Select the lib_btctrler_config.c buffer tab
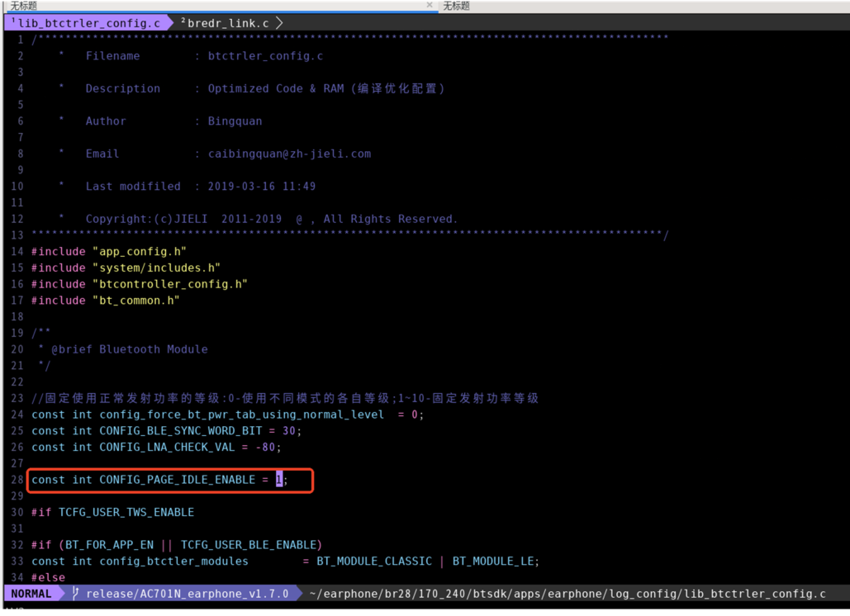The image size is (850, 616). pyautogui.click(x=89, y=23)
